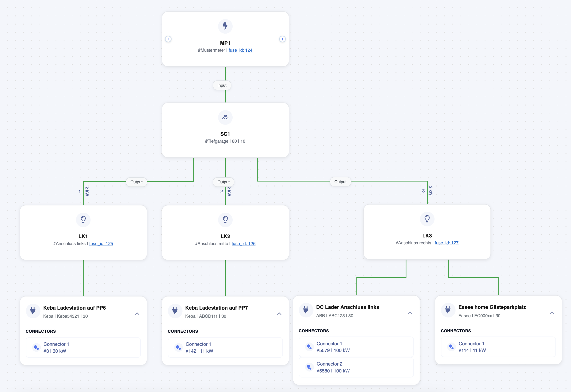Click the SC1 node title
Image resolution: width=571 pixels, height=392 pixels.
[x=225, y=134]
